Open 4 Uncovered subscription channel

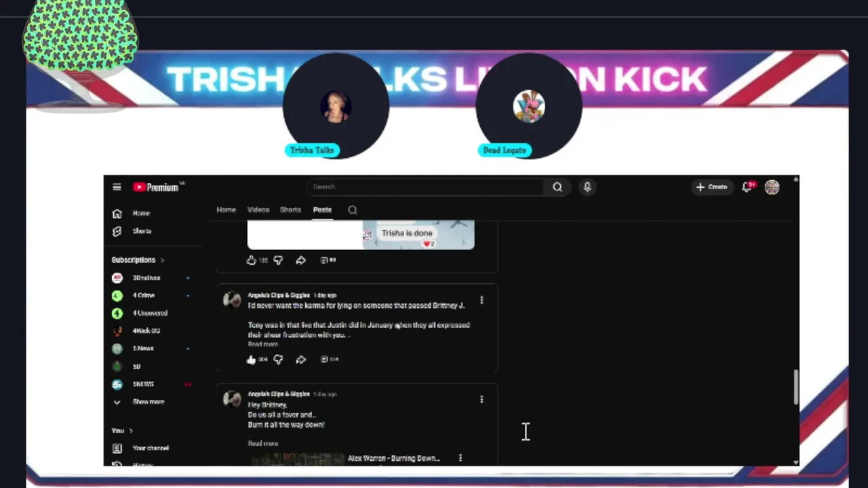click(x=151, y=313)
